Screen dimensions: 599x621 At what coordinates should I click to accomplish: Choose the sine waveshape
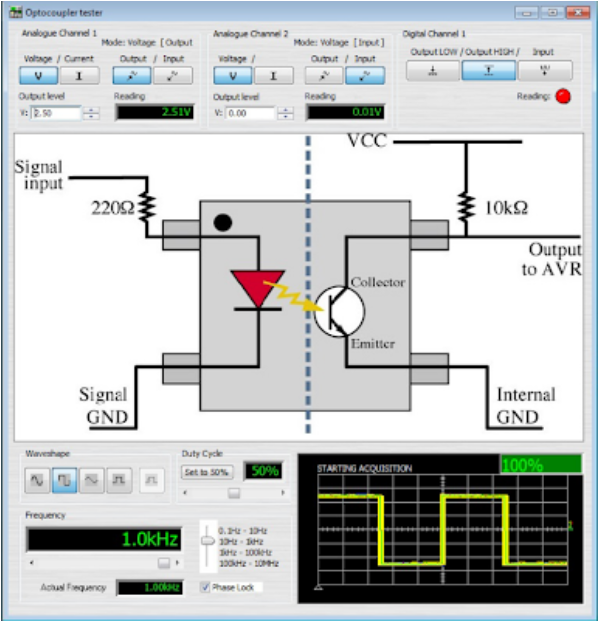(x=37, y=480)
